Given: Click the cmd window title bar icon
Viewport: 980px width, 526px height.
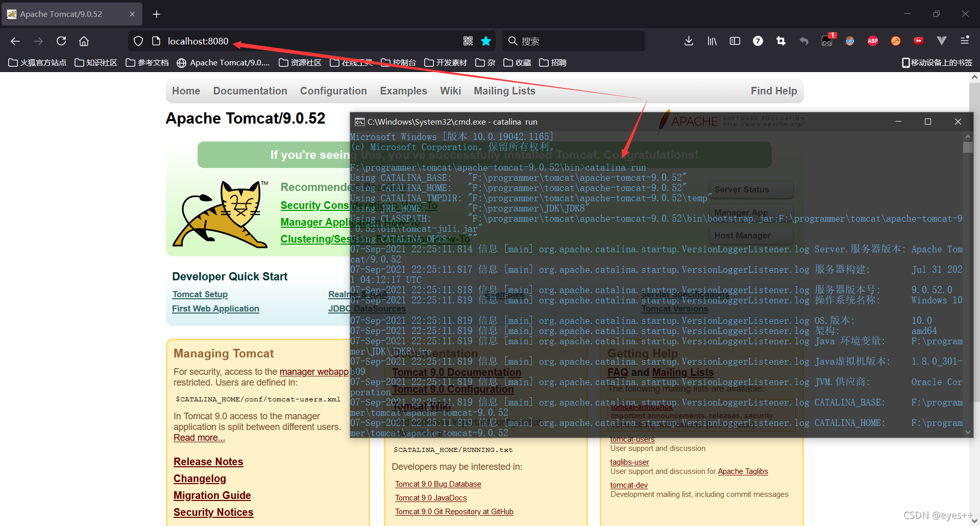Looking at the screenshot, I should [x=360, y=122].
